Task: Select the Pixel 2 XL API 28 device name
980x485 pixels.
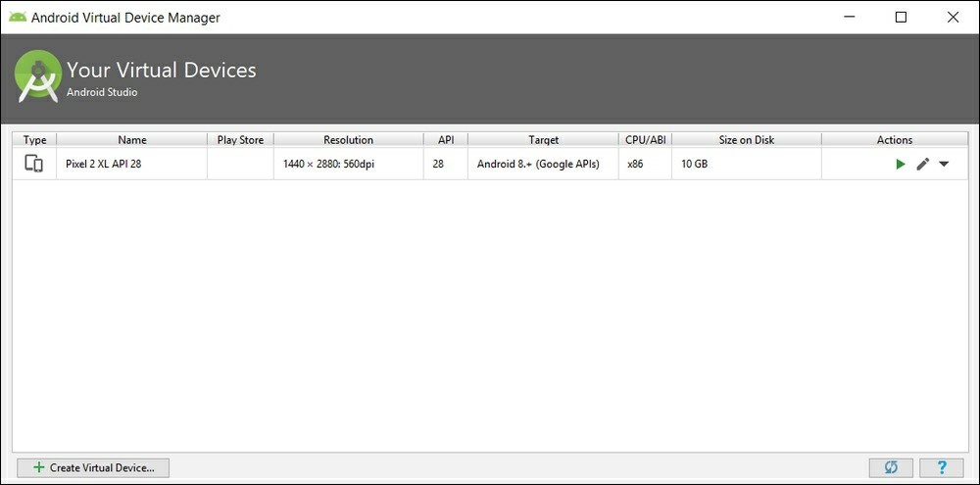Action: pos(103,165)
